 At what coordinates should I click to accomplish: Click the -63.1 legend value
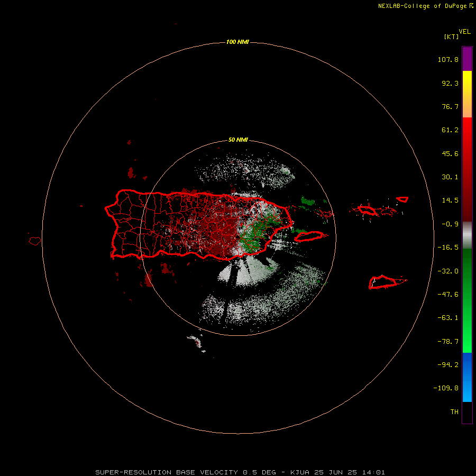coord(448,318)
